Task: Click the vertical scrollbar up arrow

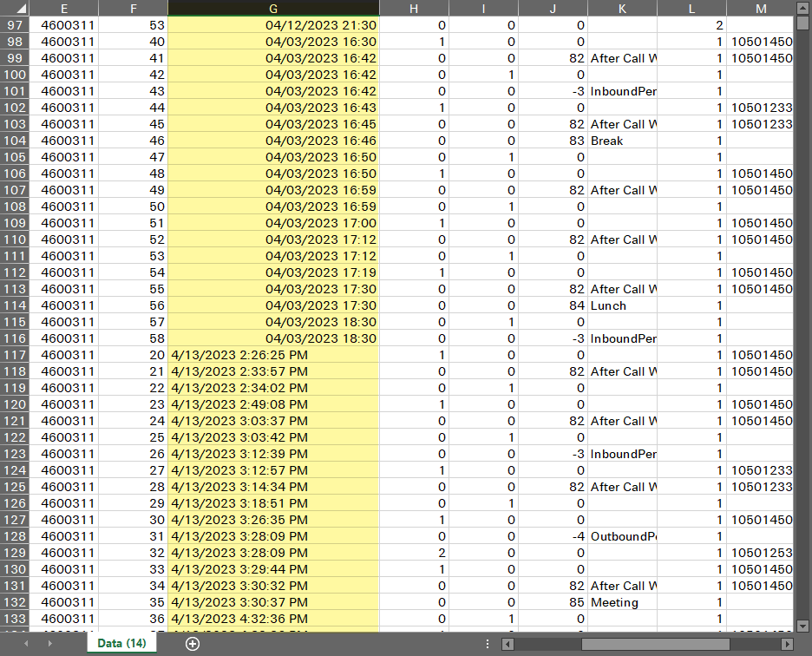Action: click(803, 9)
